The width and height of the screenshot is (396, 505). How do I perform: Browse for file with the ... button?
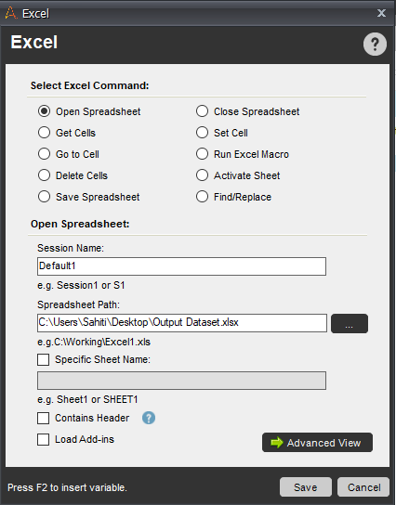point(349,323)
